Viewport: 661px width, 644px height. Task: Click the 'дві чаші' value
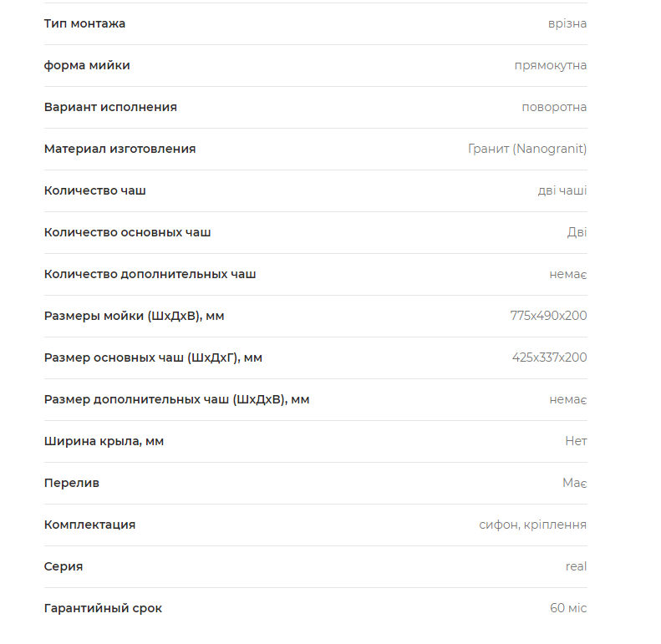point(562,190)
